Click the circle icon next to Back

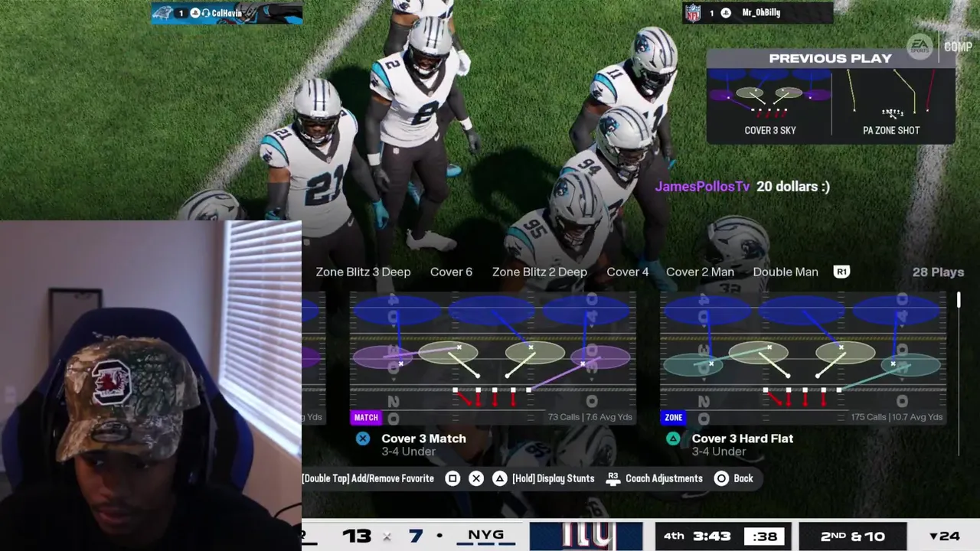(x=721, y=478)
